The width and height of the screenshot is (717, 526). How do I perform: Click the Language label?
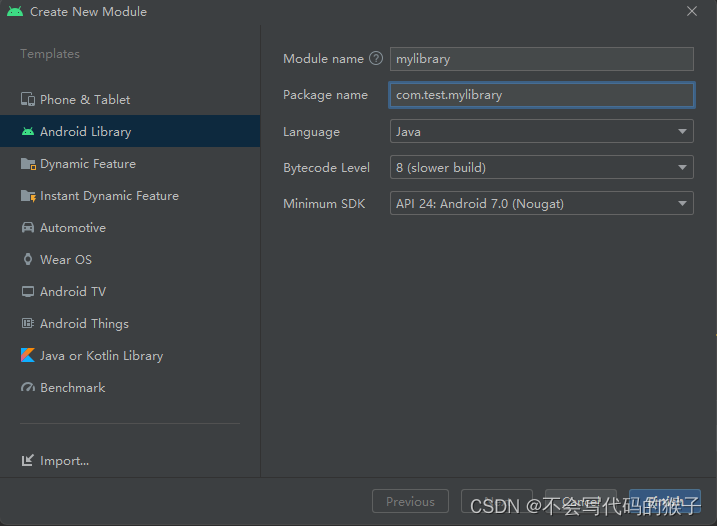311,132
